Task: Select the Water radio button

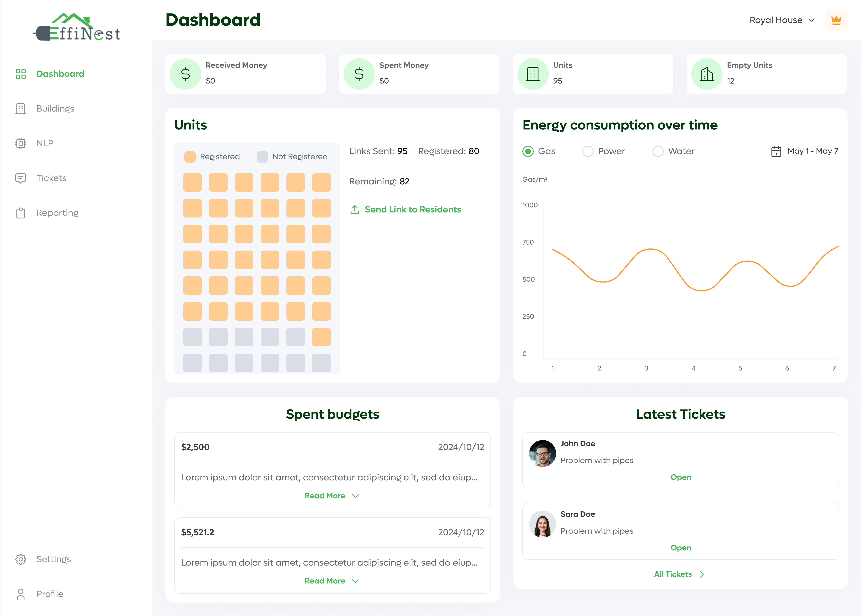Action: coord(658,151)
